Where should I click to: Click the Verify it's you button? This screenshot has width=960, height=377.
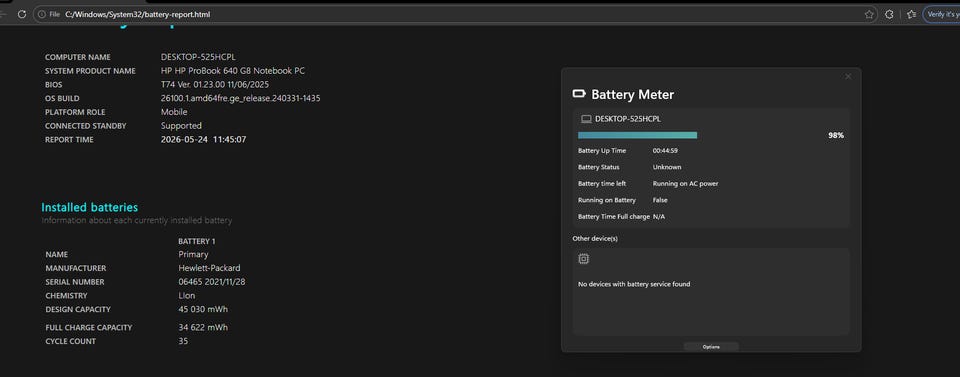(942, 14)
